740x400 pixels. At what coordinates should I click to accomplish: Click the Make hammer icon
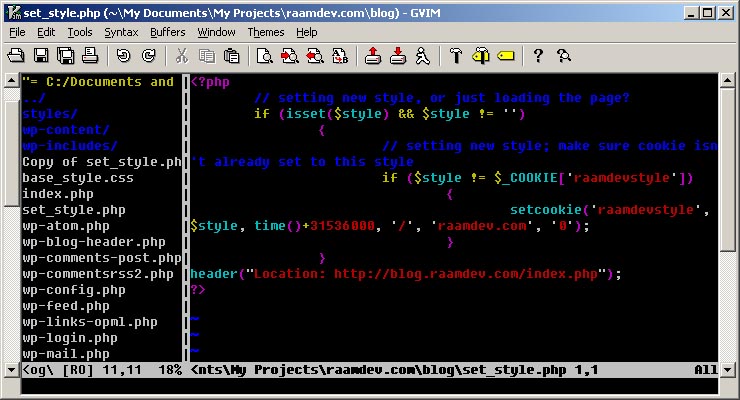[455, 56]
